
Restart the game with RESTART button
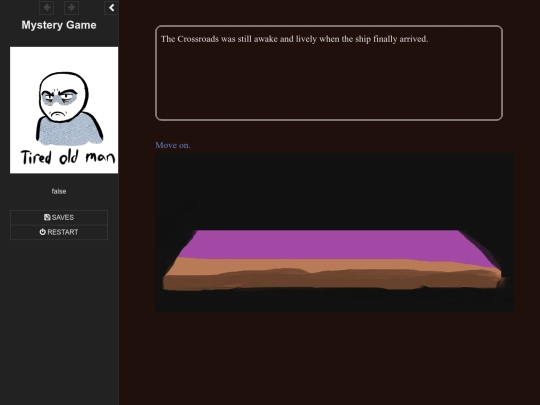coord(59,232)
